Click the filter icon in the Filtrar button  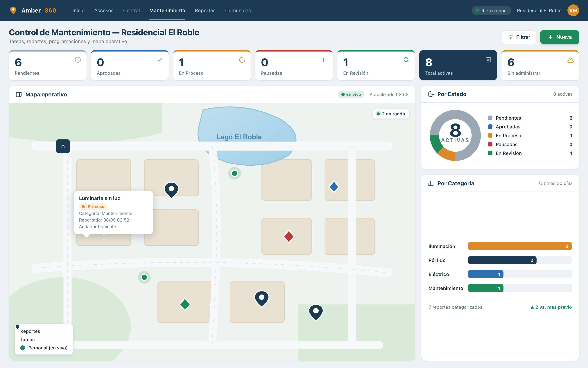(x=511, y=37)
